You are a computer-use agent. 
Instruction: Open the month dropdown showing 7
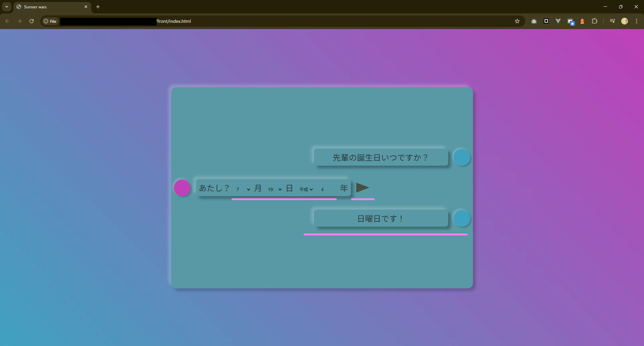click(x=243, y=189)
